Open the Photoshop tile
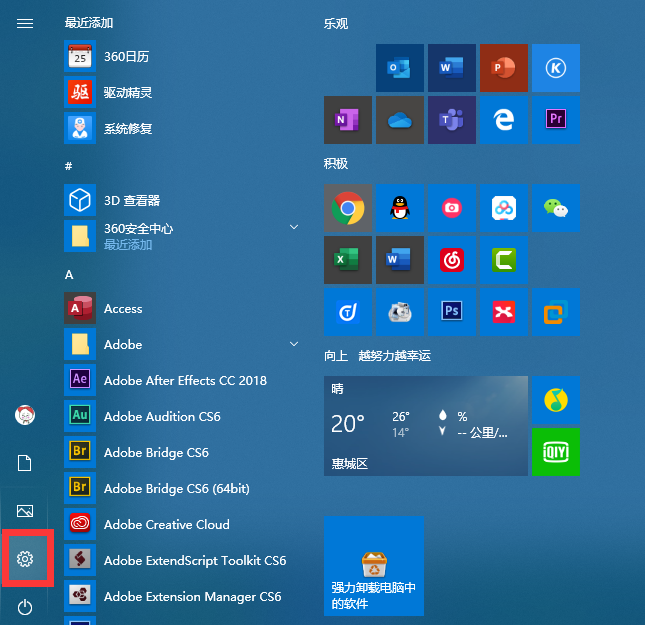 click(x=452, y=312)
